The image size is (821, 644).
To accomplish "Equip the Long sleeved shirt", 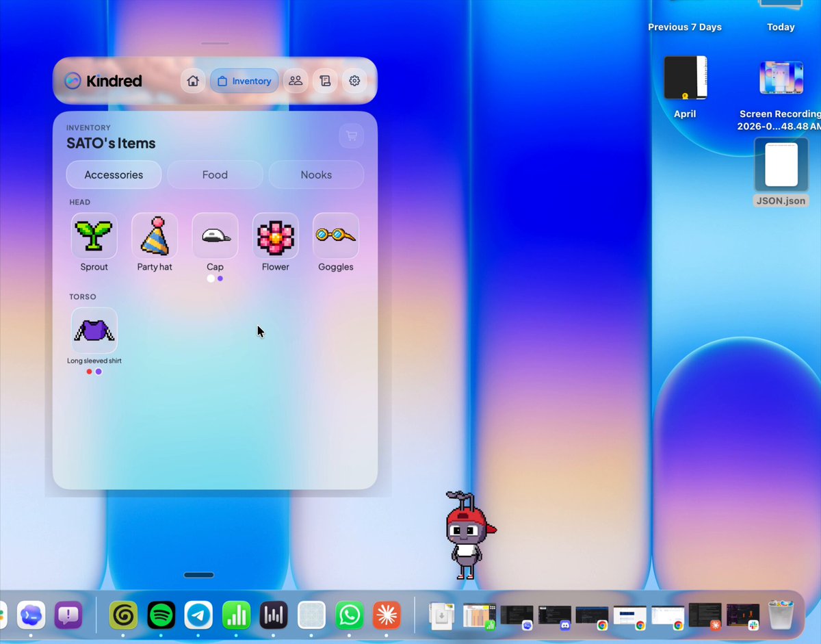I will 94,331.
